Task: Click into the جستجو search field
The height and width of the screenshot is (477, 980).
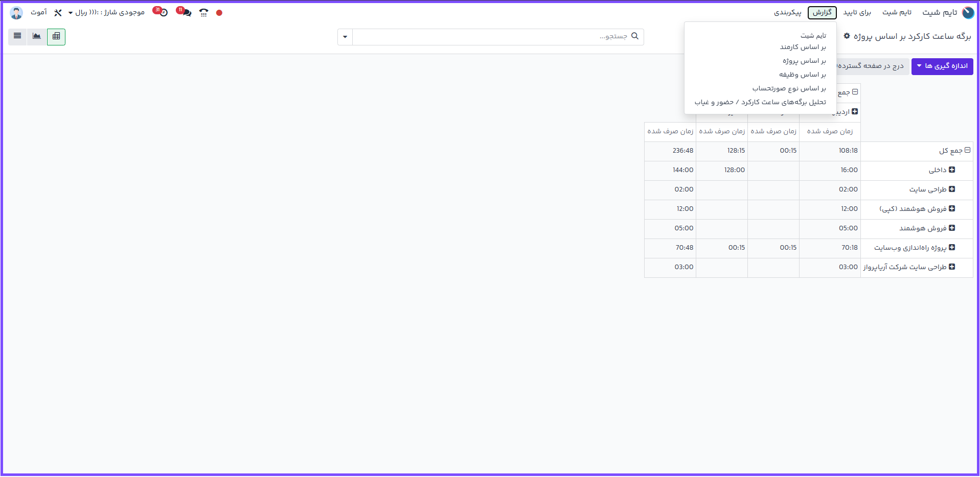Action: 491,37
